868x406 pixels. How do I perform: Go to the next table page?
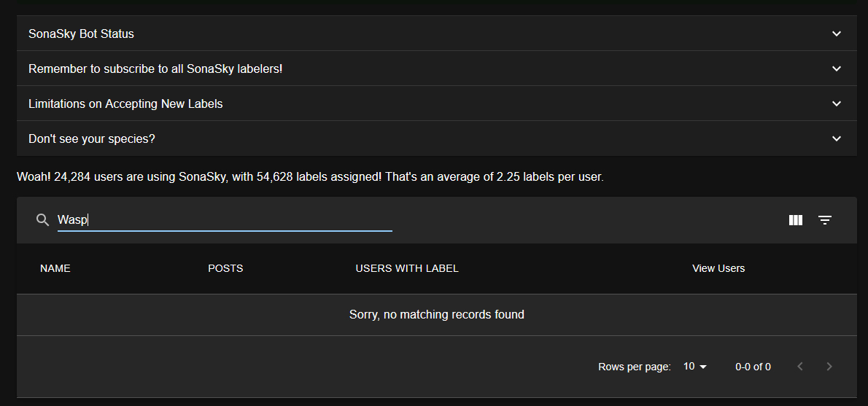(829, 367)
